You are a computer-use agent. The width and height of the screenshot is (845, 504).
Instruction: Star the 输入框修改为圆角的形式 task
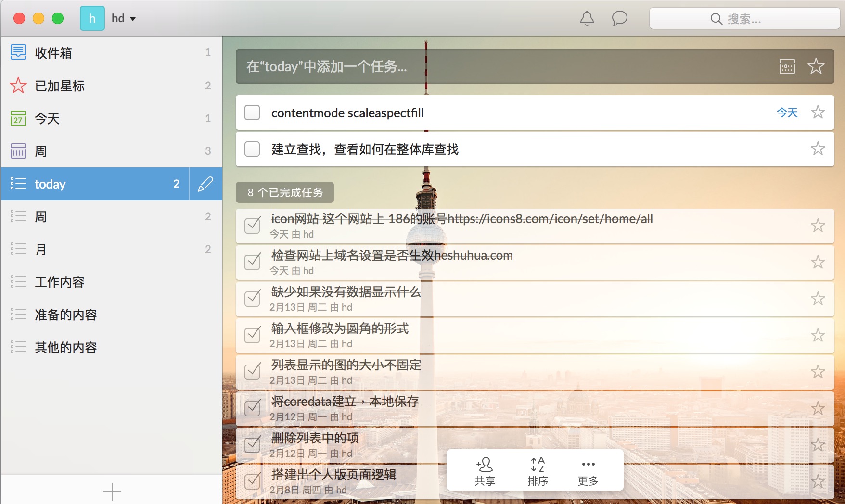[818, 335]
